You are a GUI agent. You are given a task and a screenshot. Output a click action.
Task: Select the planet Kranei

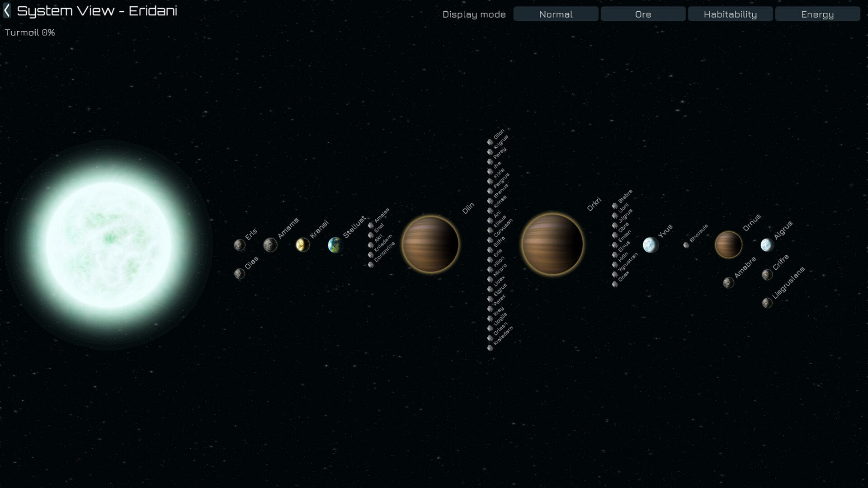point(303,244)
